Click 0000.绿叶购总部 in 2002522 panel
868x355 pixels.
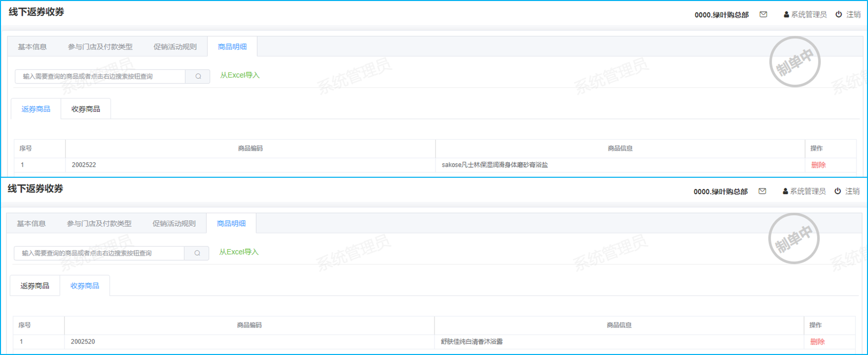click(x=722, y=15)
